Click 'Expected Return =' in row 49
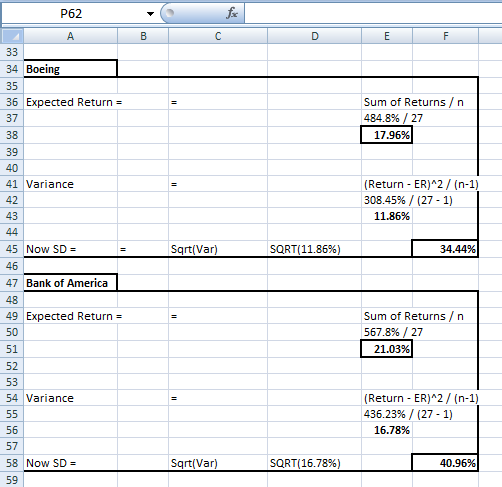The height and width of the screenshot is (487, 502). (74, 316)
